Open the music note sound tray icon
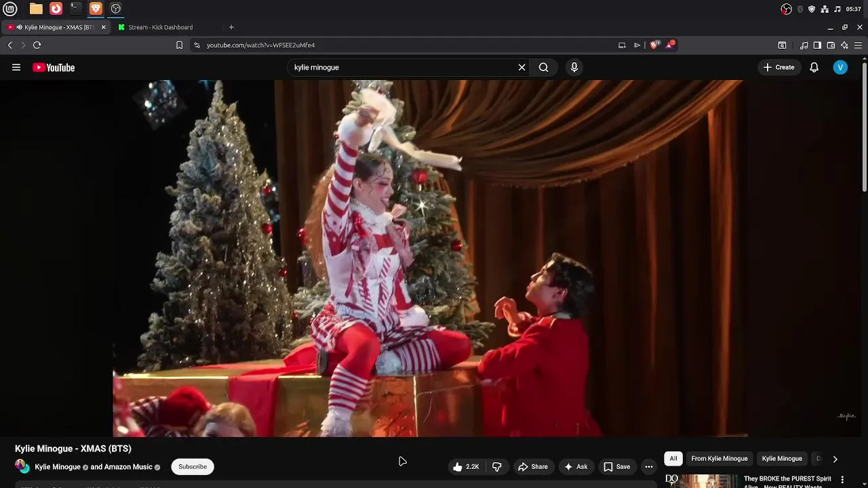 pos(837,9)
